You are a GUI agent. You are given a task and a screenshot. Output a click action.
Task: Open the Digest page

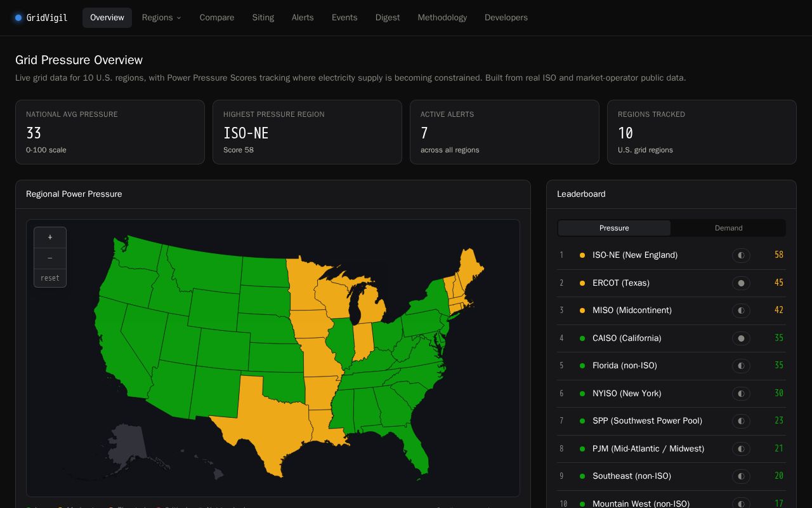pyautogui.click(x=388, y=18)
